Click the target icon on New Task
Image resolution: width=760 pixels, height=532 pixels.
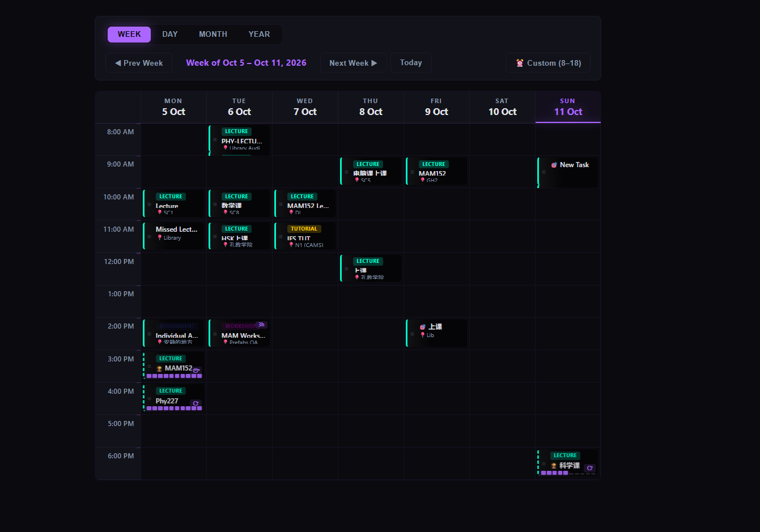[554, 165]
